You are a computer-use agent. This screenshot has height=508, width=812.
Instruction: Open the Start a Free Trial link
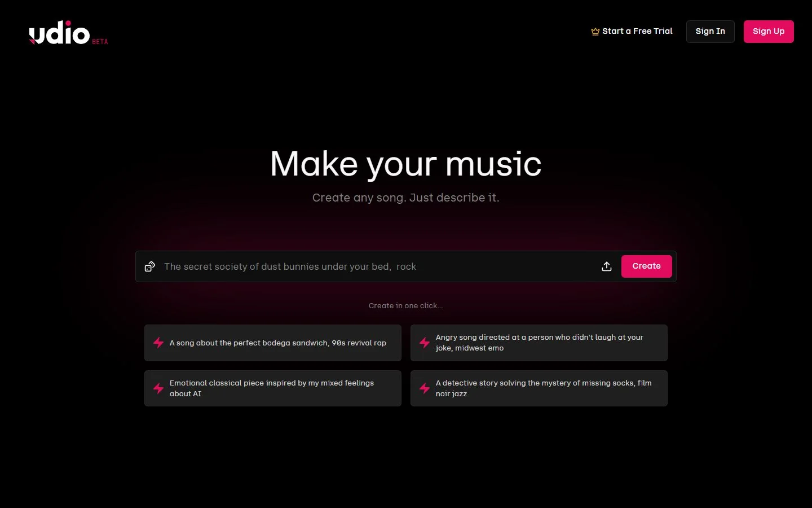(632, 32)
